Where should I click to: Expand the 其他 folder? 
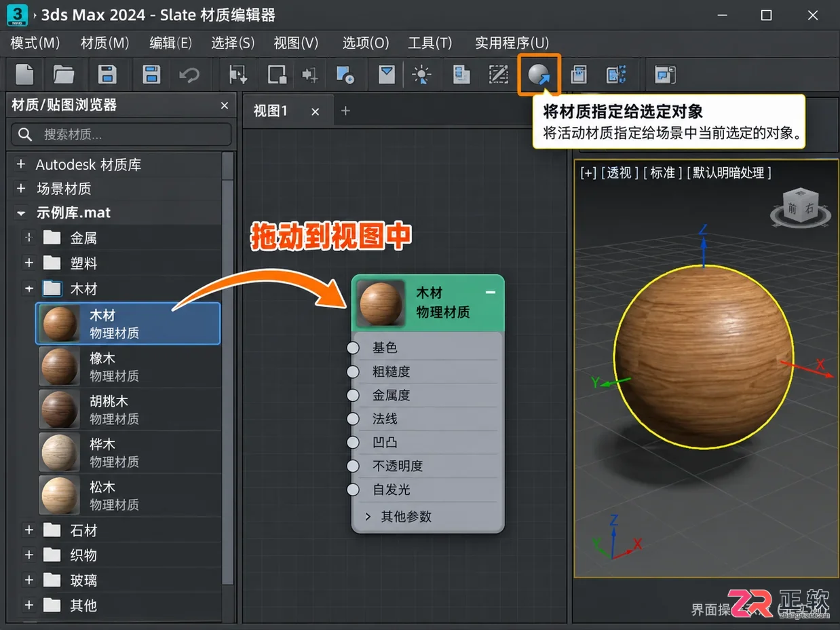[28, 604]
